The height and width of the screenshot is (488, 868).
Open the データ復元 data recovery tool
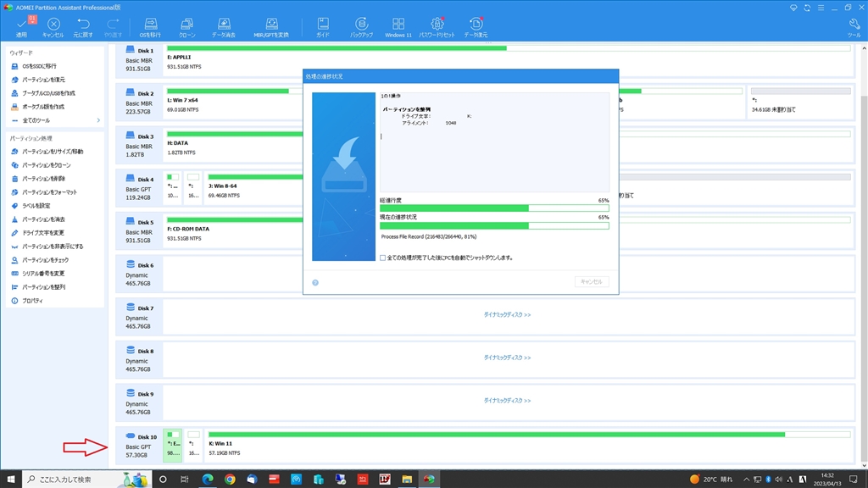coord(476,27)
